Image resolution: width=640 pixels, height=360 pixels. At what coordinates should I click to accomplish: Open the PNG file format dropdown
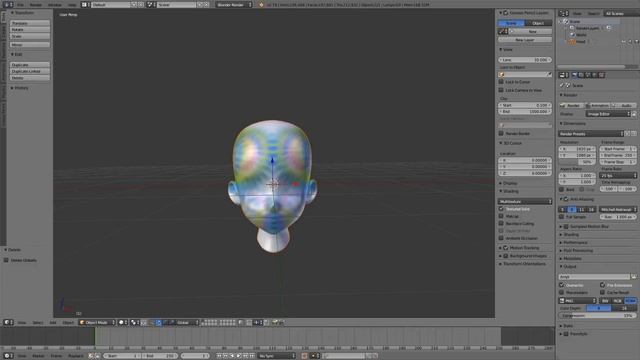pos(578,301)
